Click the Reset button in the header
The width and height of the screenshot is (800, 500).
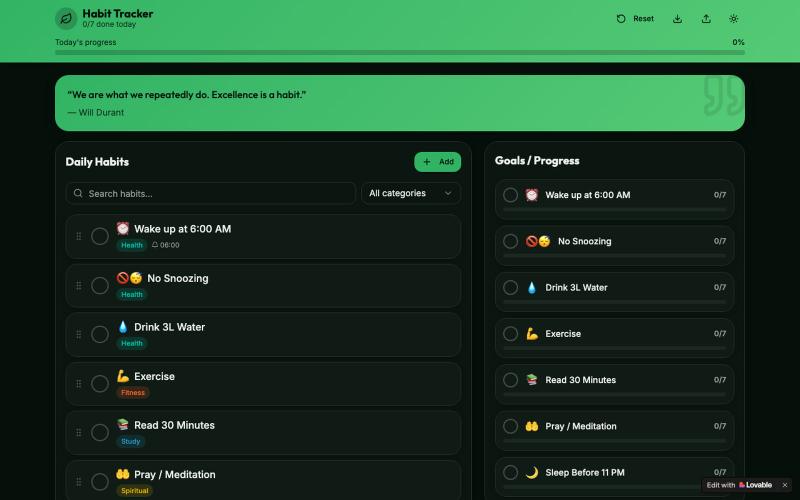635,19
